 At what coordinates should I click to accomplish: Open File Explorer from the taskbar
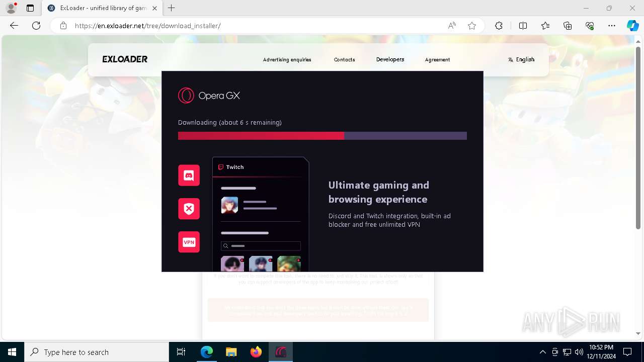pos(231,352)
